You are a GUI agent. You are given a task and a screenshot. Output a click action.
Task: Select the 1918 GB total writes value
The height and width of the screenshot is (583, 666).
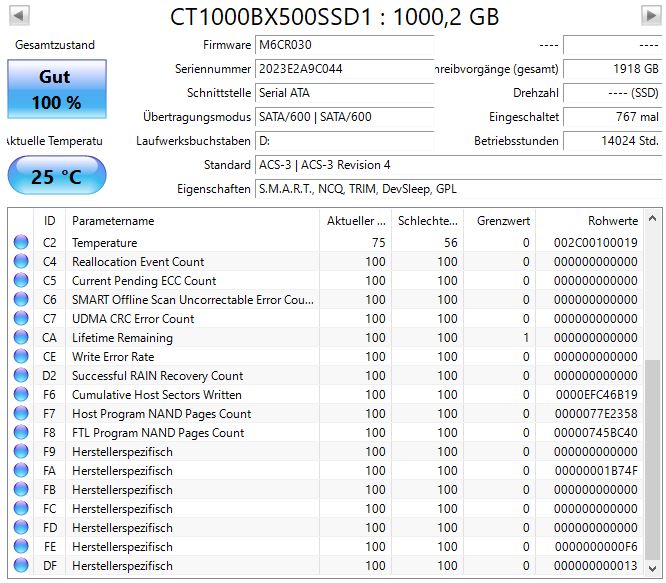point(612,69)
